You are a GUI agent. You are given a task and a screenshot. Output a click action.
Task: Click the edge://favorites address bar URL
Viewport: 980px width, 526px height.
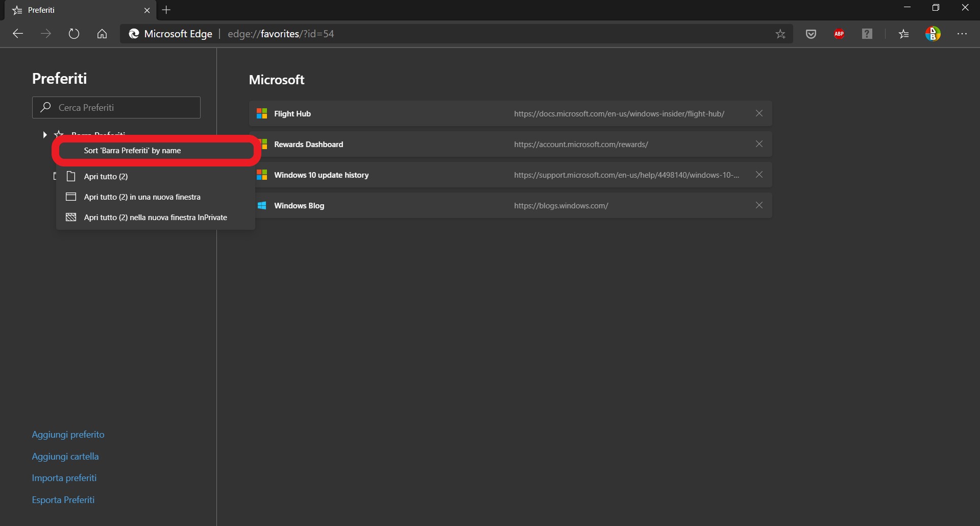(x=281, y=34)
